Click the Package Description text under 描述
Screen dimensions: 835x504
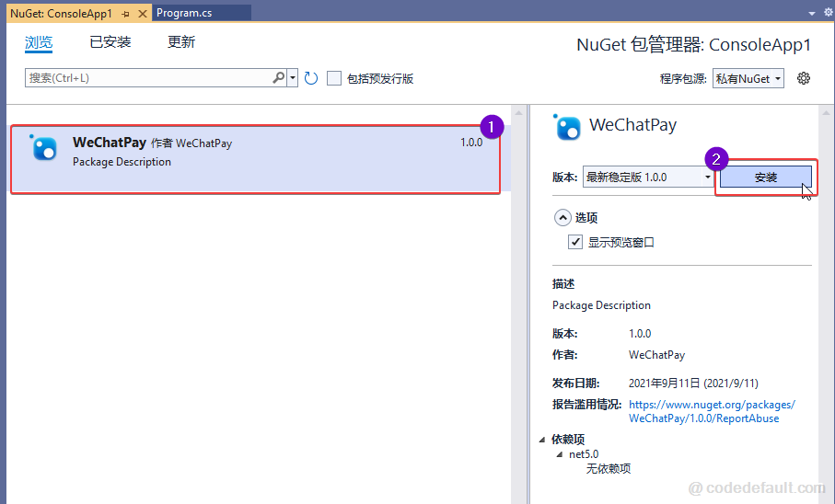coord(601,305)
